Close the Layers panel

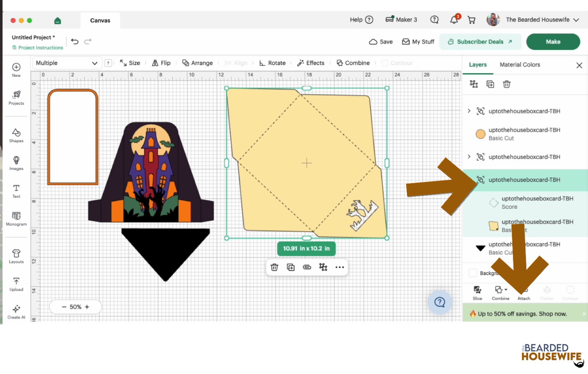[x=579, y=65]
